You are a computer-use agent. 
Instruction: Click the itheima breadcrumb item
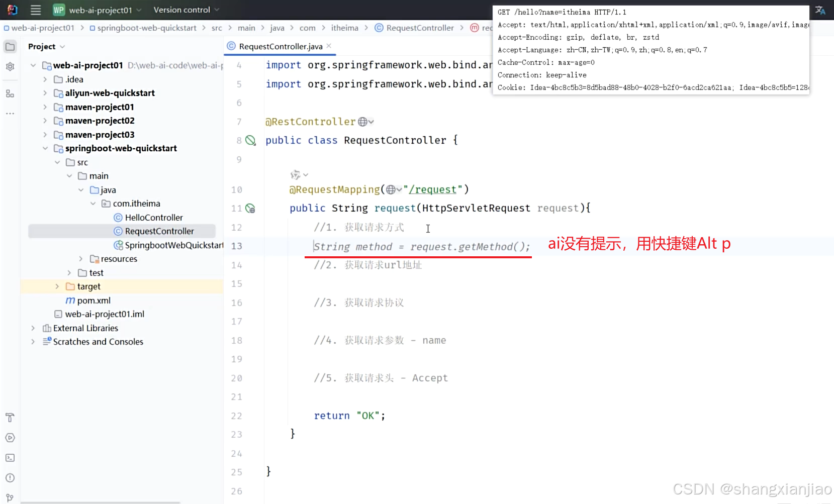tap(345, 28)
